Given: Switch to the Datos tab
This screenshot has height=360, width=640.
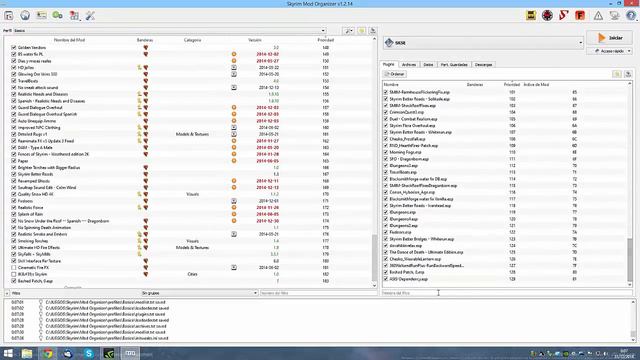Looking at the screenshot, I should (x=428, y=64).
